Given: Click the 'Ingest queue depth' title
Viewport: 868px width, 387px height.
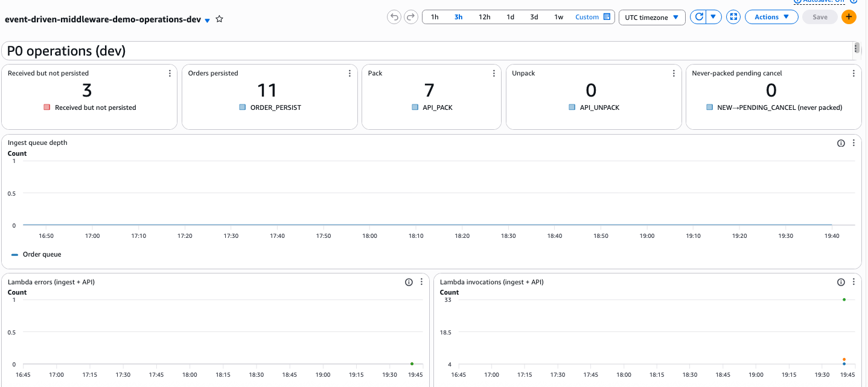Looking at the screenshot, I should coord(37,143).
